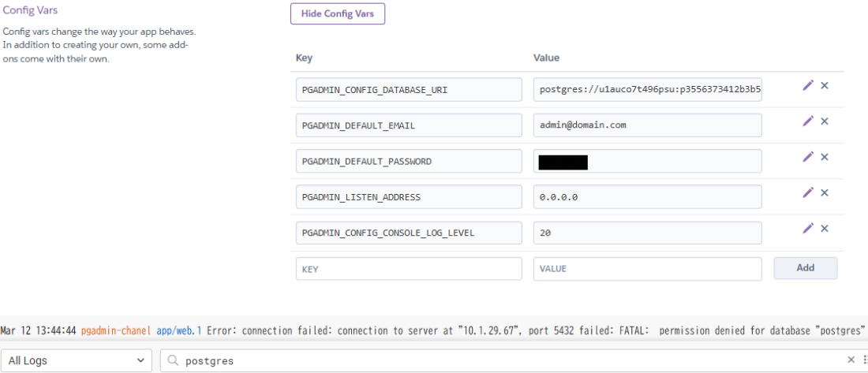Click the Add button

point(805,268)
